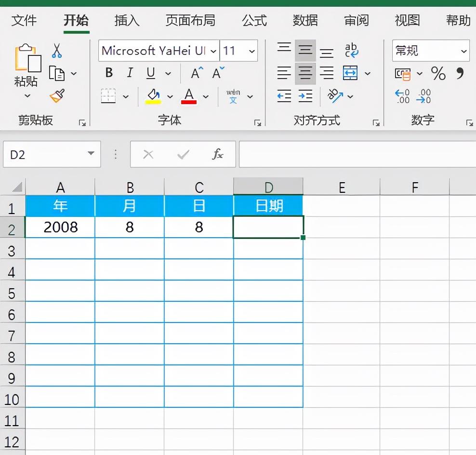Click the Name Box showing D2
Image resolution: width=476 pixels, height=455 pixels.
pos(46,154)
